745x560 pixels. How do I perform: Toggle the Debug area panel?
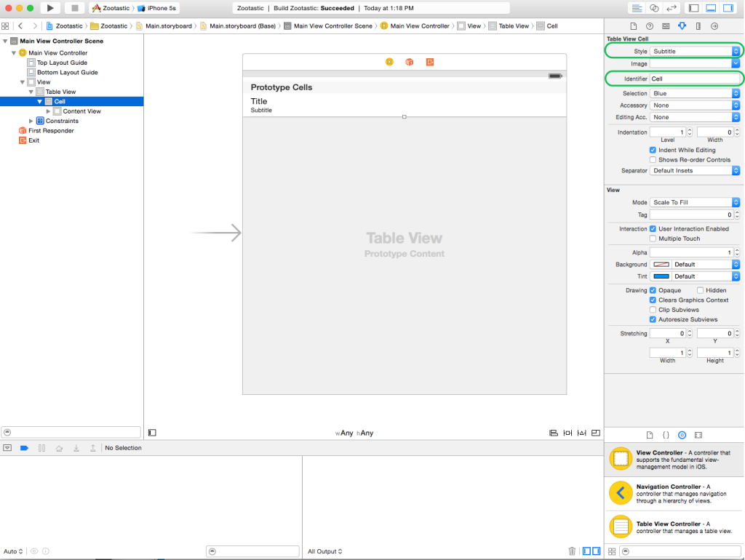(x=710, y=8)
